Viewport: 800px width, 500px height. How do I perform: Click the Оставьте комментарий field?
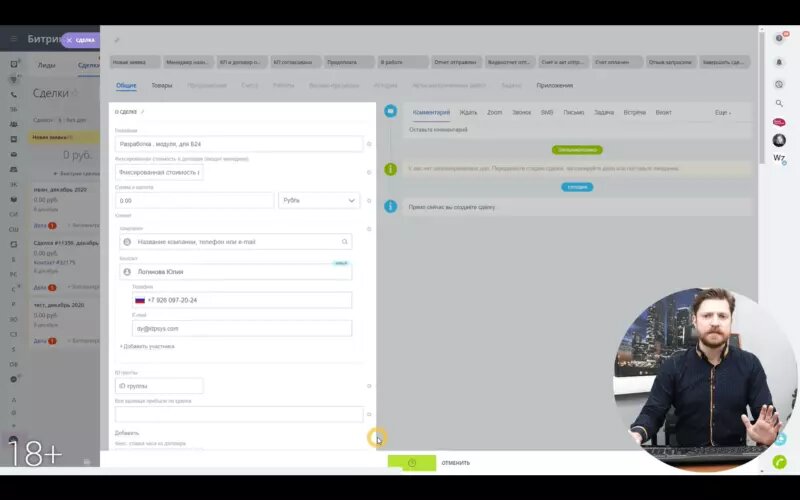(x=577, y=130)
